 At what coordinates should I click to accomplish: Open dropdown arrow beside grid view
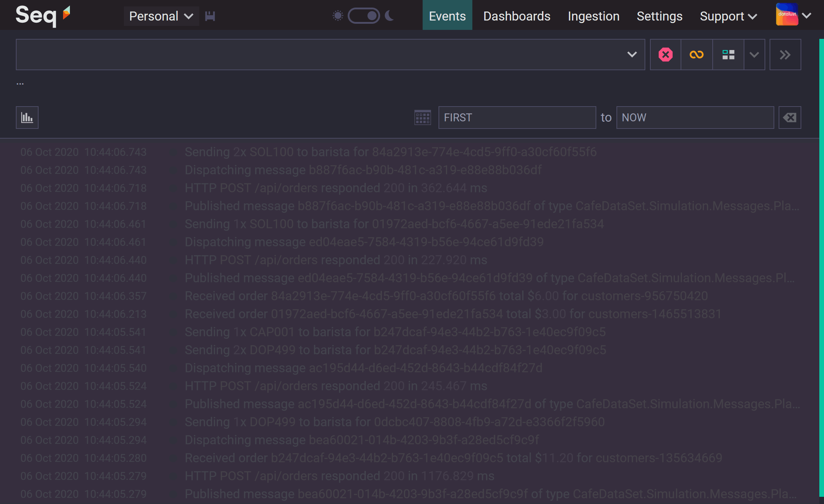click(754, 55)
